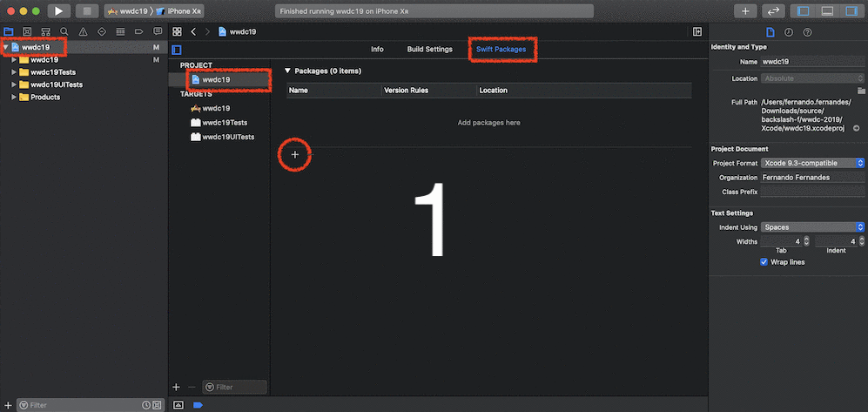Collapse the Packages (0 items) section

[x=287, y=71]
